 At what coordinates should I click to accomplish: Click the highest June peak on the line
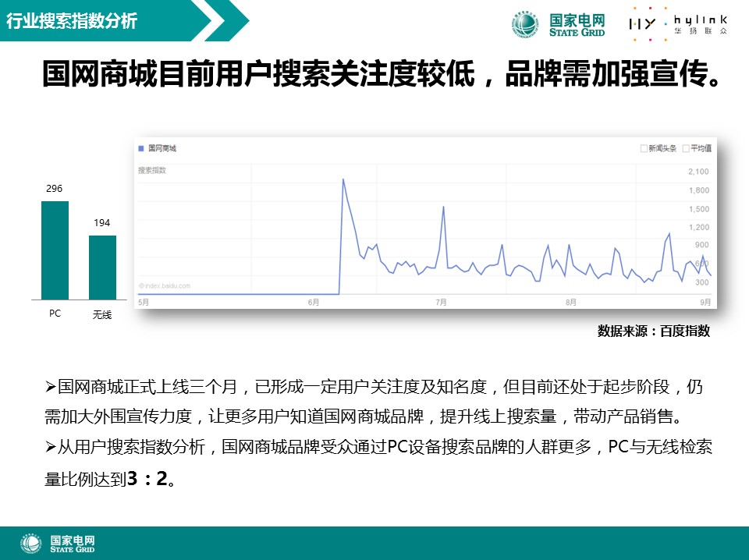point(343,179)
